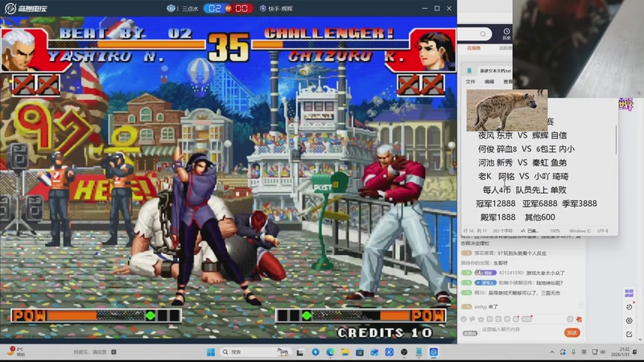
Task: Open Windows line-ending entry in Notepad status bar
Action: (580, 231)
